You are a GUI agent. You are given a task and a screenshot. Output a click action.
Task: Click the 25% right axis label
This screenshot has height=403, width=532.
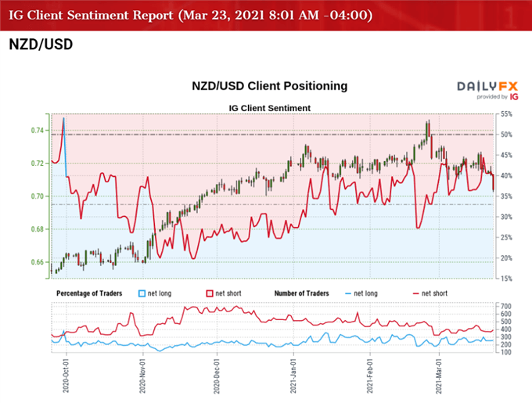506,237
